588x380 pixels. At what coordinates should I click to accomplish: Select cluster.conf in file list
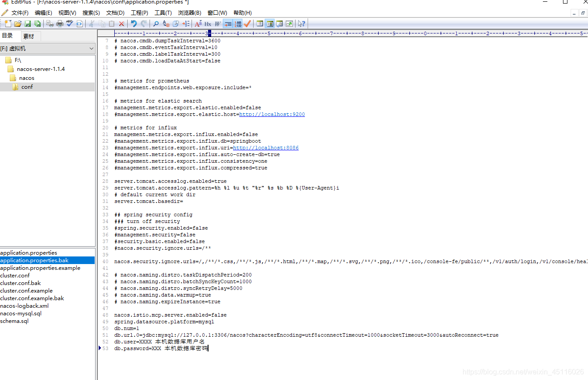pos(15,275)
